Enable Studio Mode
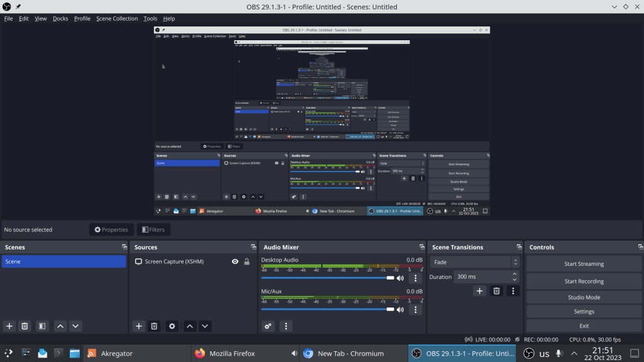 click(x=584, y=297)
